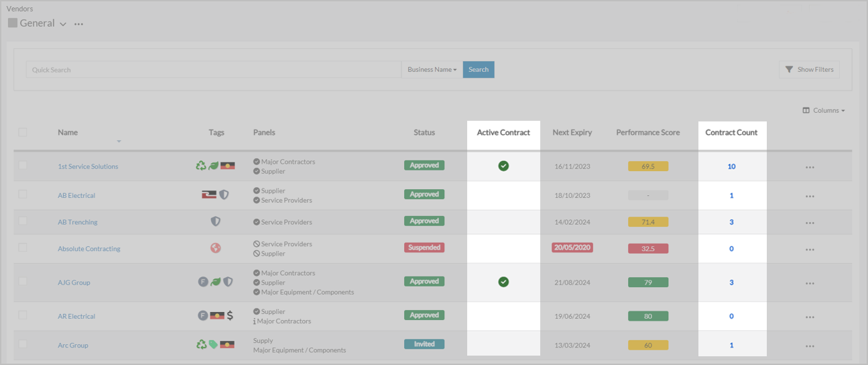
Task: Open the three-dot menu beside General
Action: click(x=79, y=24)
